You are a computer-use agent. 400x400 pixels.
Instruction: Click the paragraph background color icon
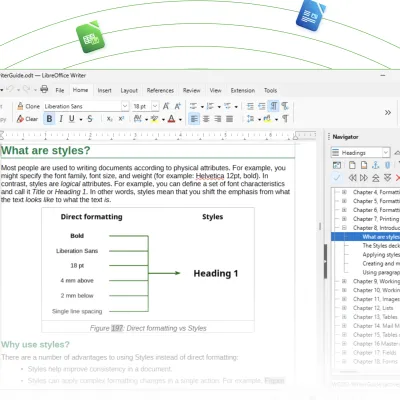(268, 119)
